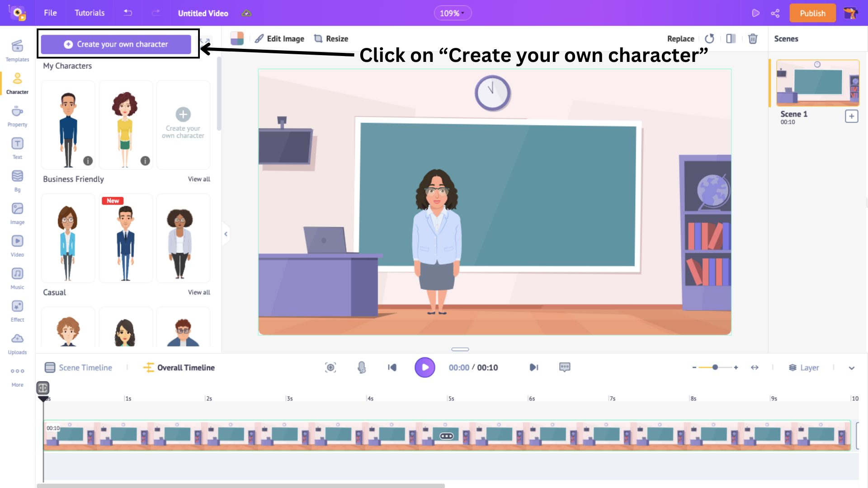Toggle Scene Timeline view
The height and width of the screenshot is (488, 868).
pyautogui.click(x=78, y=367)
